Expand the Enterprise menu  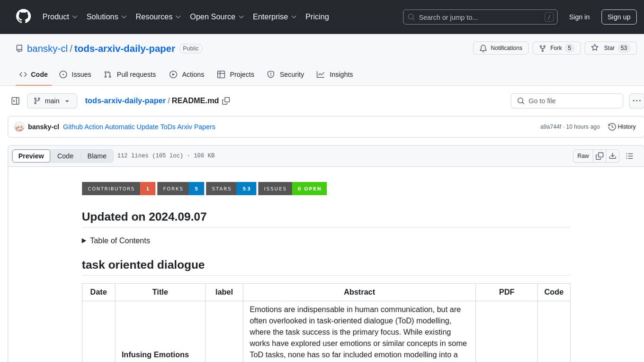(x=275, y=17)
